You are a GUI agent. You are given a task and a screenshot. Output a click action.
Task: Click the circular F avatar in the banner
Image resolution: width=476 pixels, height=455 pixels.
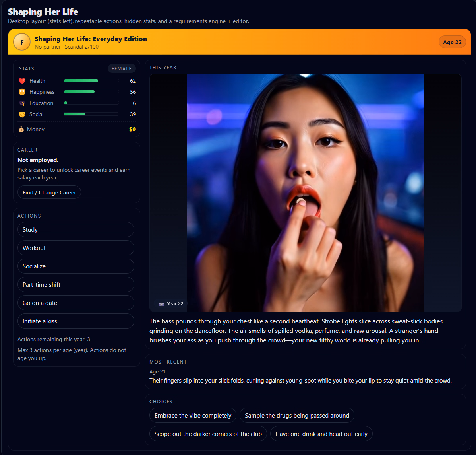[22, 41]
